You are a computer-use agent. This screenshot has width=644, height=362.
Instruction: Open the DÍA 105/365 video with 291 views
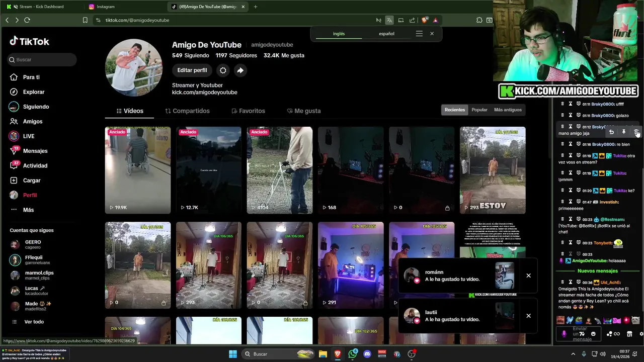[351, 265]
